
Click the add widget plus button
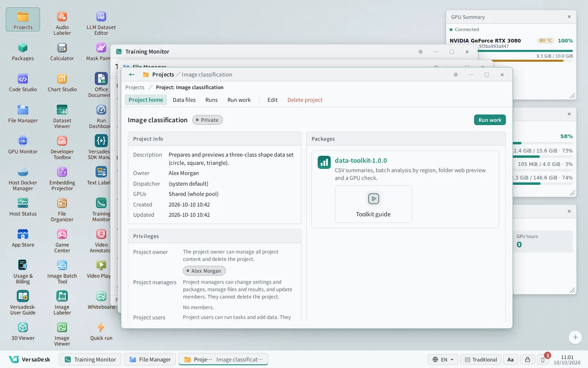(575, 337)
